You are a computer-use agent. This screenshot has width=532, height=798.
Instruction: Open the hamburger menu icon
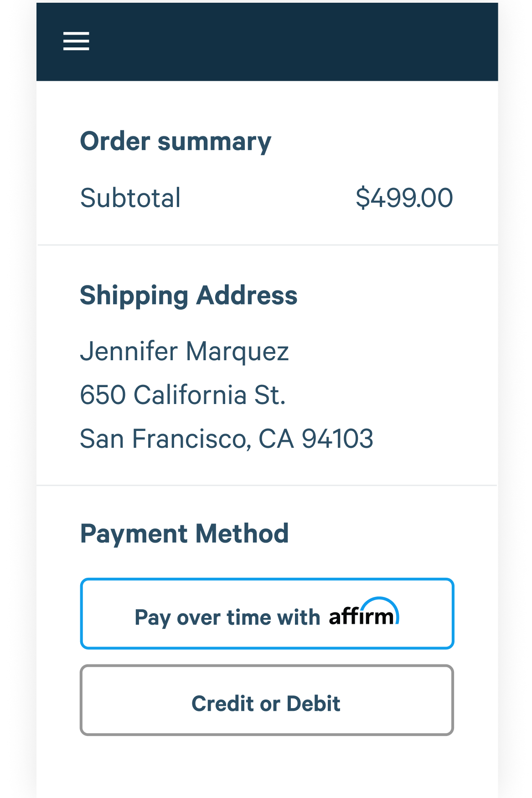pos(76,41)
